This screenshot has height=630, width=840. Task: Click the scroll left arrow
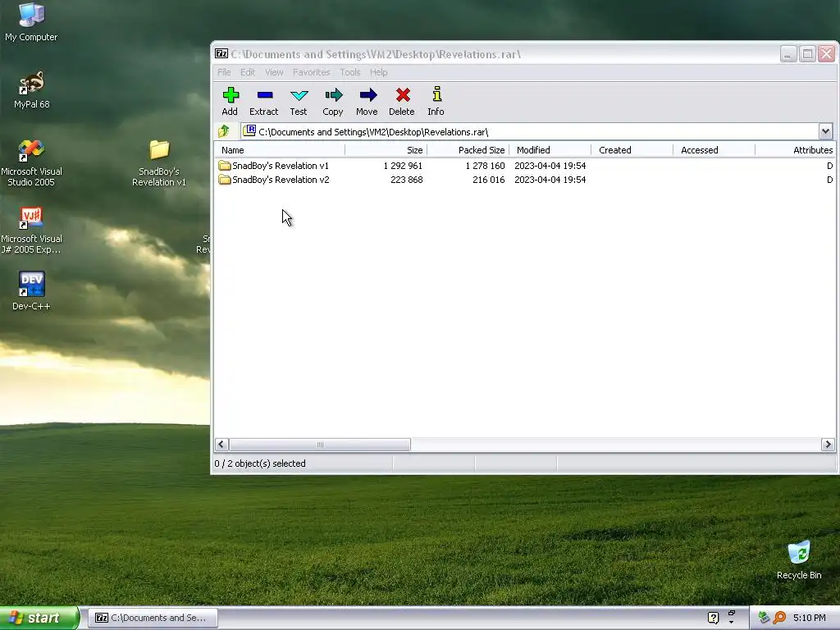point(221,445)
